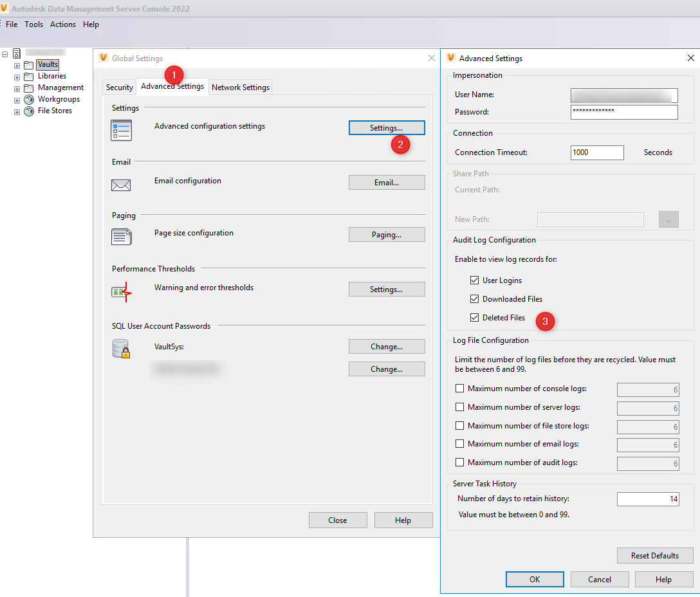700x597 pixels.
Task: Enable Maximum number of console logs limit
Action: [460, 388]
